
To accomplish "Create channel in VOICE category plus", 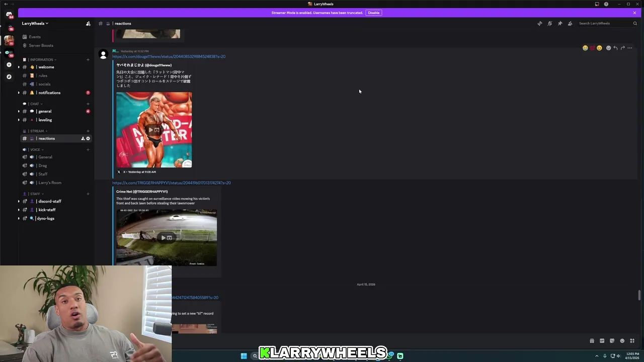I will coord(88,150).
